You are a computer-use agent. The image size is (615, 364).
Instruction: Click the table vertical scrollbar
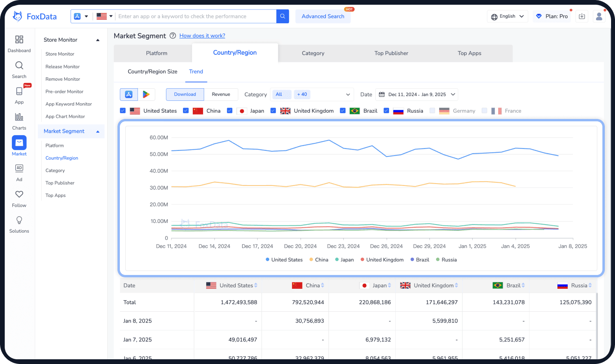coord(597,325)
